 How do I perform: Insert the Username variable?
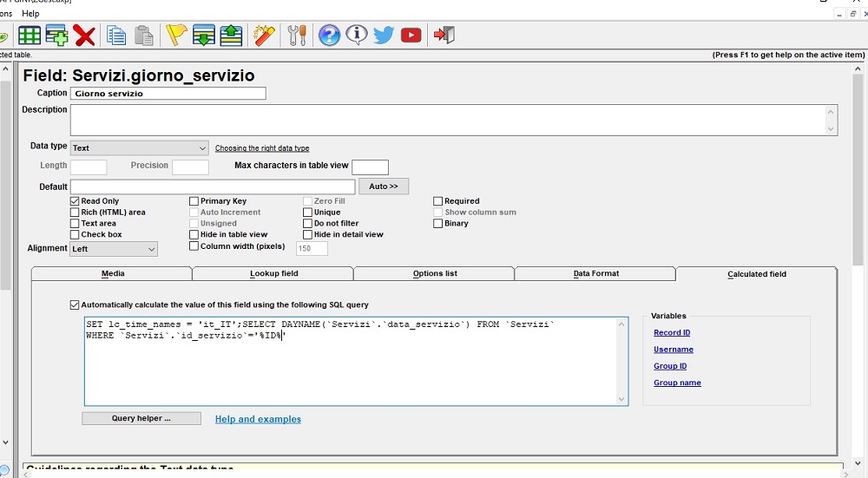674,350
